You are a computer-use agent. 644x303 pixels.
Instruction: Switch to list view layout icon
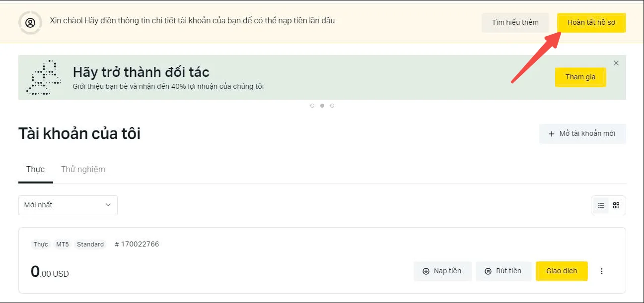(601, 205)
